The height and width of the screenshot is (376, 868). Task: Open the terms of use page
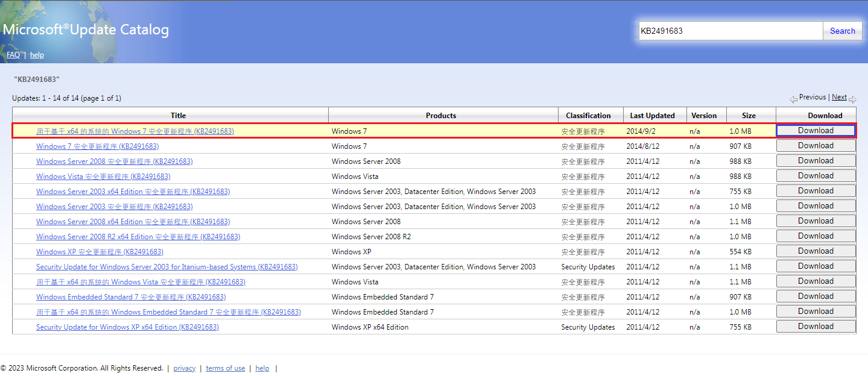tap(225, 368)
